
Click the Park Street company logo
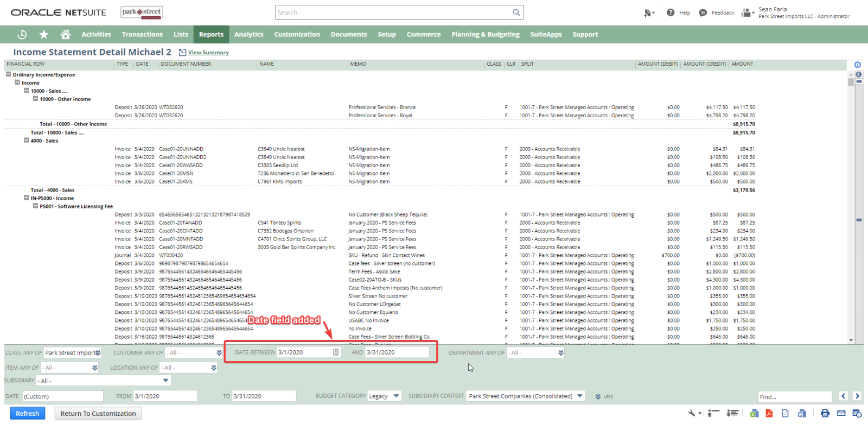(142, 12)
